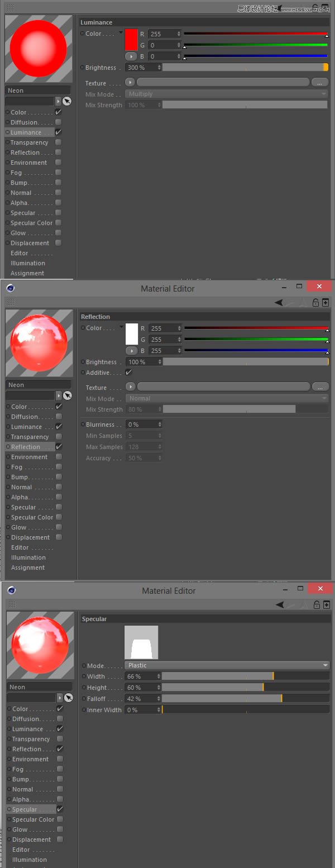The image size is (335, 868).
Task: Click the Reflection texture browse button
Action: (x=320, y=387)
